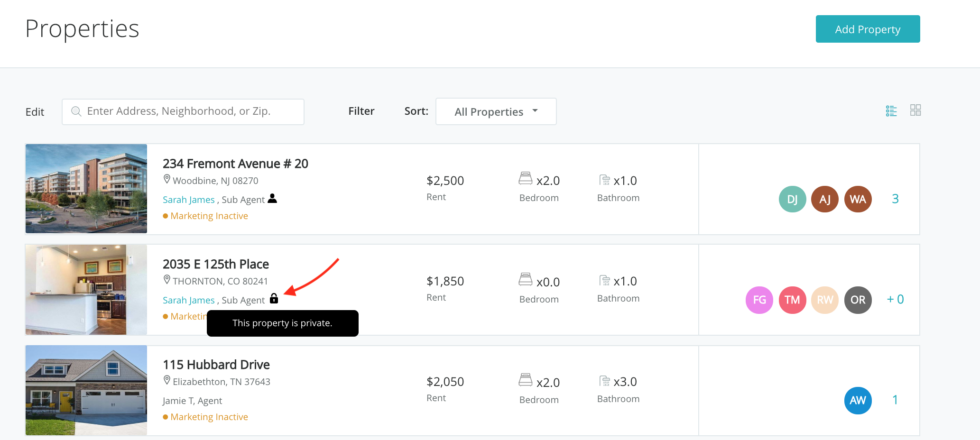
Task: Open Sarah James link on Fremont listing
Action: click(188, 200)
